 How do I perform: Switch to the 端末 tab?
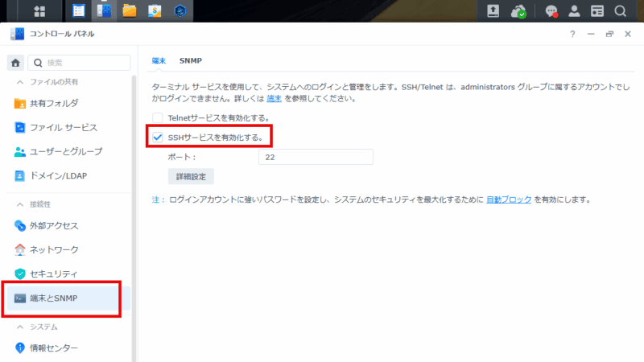pyautogui.click(x=159, y=61)
